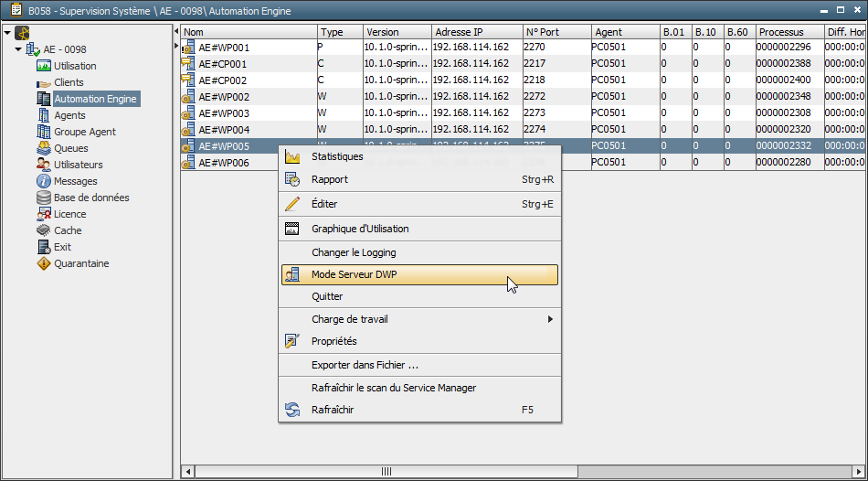
Task: Sort by the Adresse IP column header
Action: click(475, 32)
